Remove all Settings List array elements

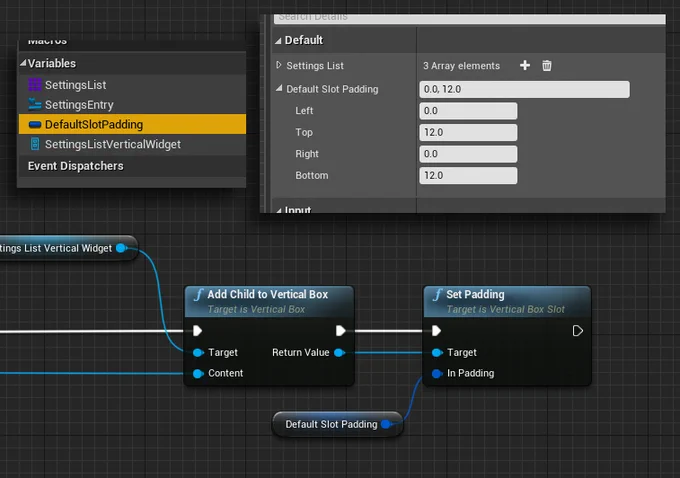pos(547,65)
